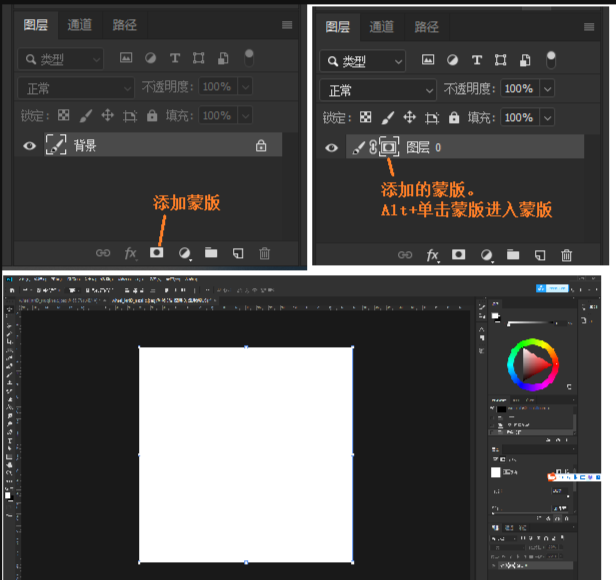Click 不透明度 100% field in 图层 0 panel
The height and width of the screenshot is (580, 616).
519,89
